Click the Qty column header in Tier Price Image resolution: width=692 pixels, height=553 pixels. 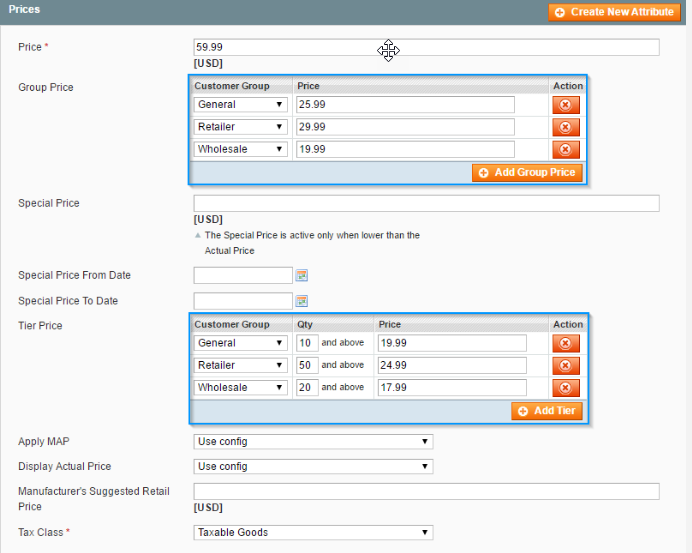click(x=305, y=324)
